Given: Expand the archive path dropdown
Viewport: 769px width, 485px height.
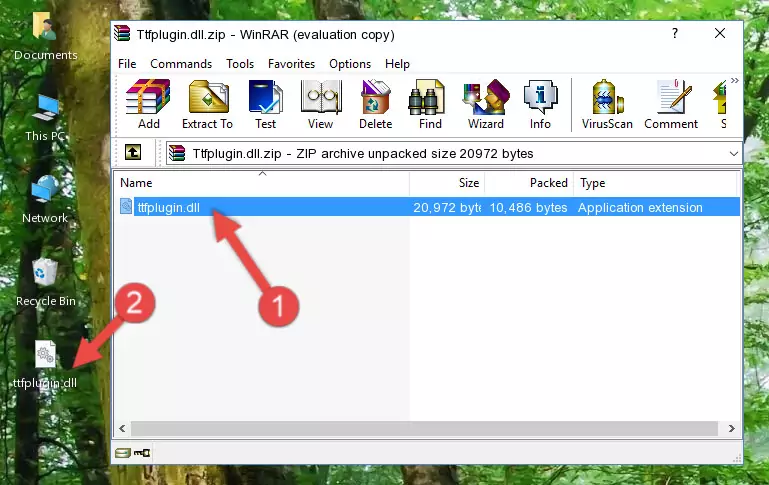Looking at the screenshot, I should click(x=734, y=153).
